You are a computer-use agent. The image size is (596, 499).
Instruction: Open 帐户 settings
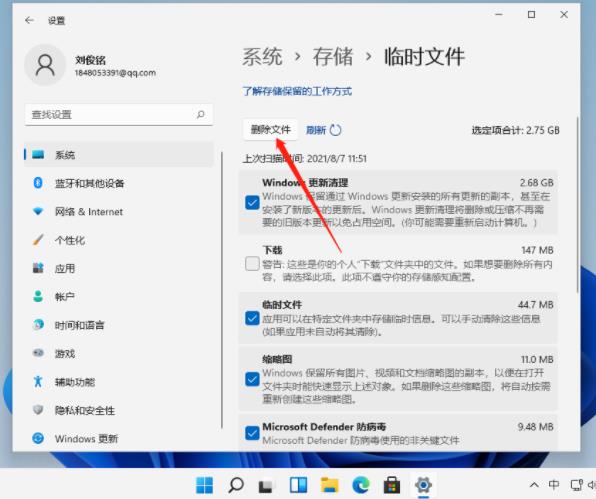pos(119,296)
